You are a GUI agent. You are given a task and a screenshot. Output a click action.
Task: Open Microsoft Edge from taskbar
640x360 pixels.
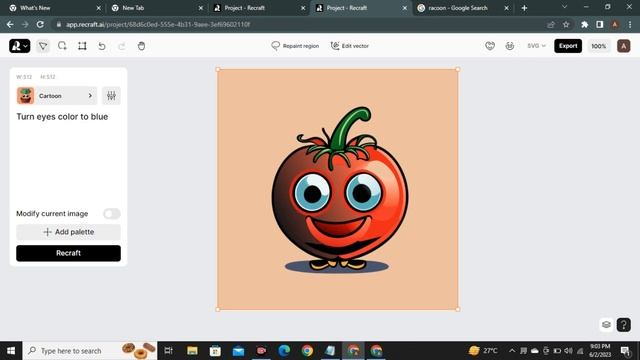click(284, 351)
